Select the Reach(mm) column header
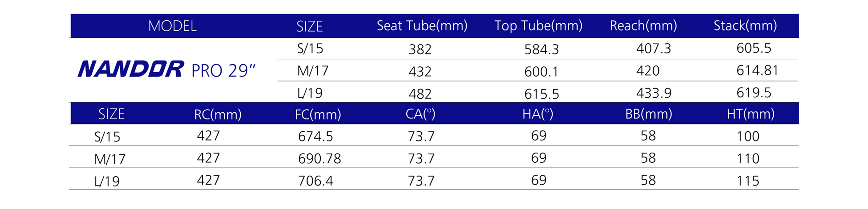 (x=643, y=26)
